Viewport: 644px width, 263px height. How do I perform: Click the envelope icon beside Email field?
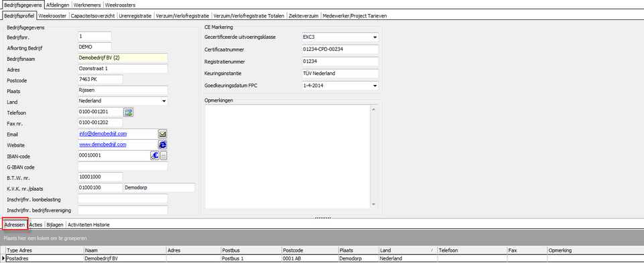[163, 134]
